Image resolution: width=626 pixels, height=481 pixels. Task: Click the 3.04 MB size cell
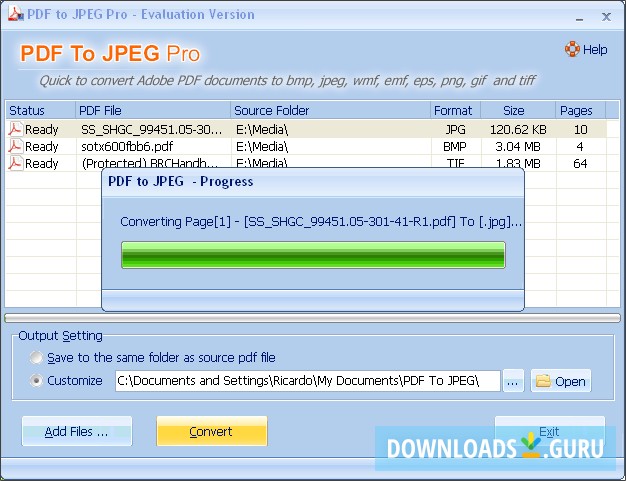pyautogui.click(x=518, y=146)
